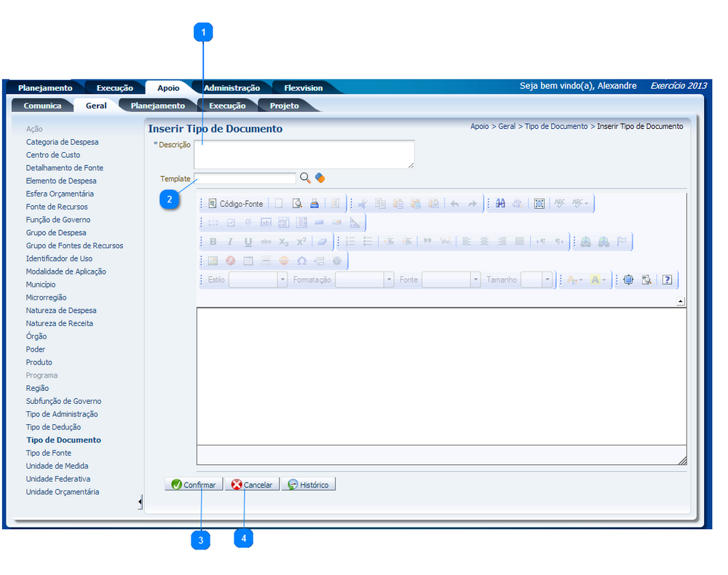Click the insert special character Omega icon
Screen dimensions: 728x575
pyautogui.click(x=302, y=261)
